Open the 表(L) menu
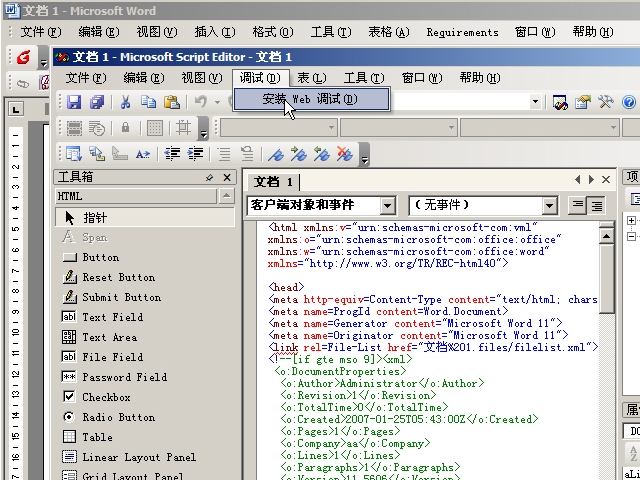Image resolution: width=640 pixels, height=480 pixels. [312, 78]
